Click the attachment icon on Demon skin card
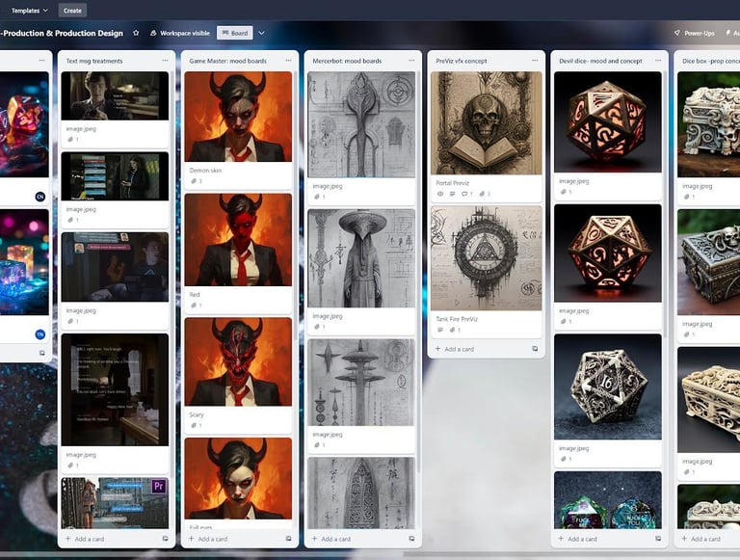This screenshot has width=740, height=560. (x=196, y=181)
